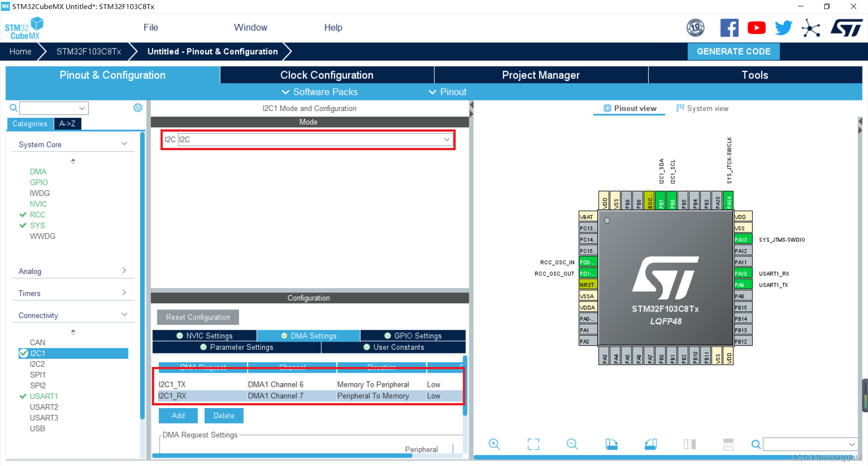Select USART1 in Connectivity list

[x=44, y=396]
